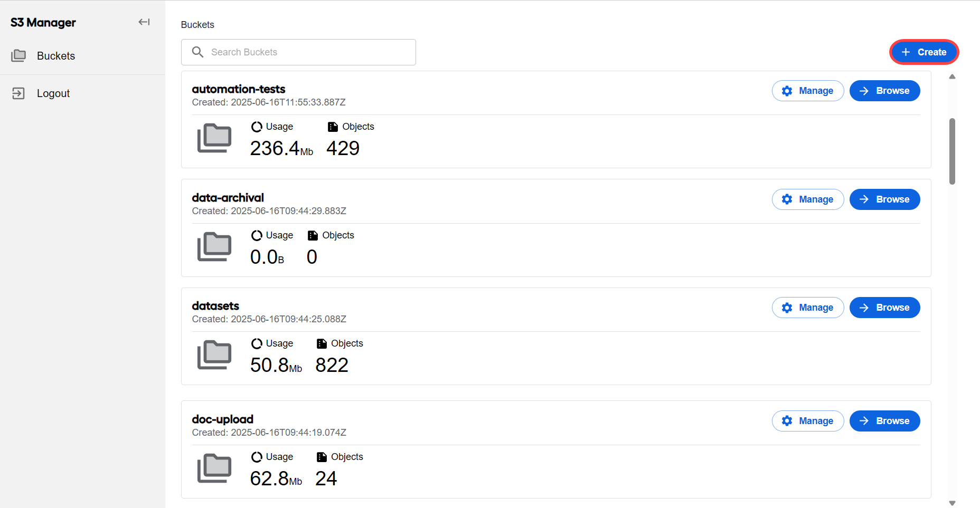
Task: Manage the datasets bucket
Action: click(808, 308)
